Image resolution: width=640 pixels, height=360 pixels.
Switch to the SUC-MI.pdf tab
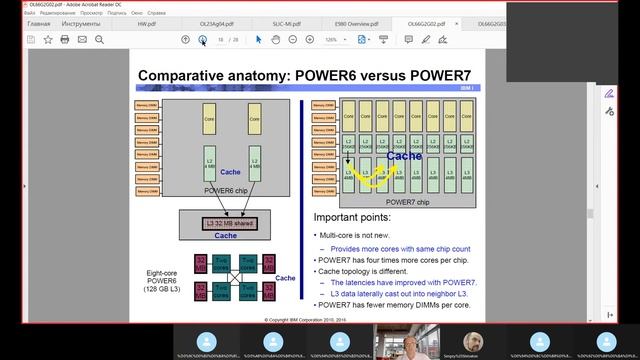tap(287, 24)
